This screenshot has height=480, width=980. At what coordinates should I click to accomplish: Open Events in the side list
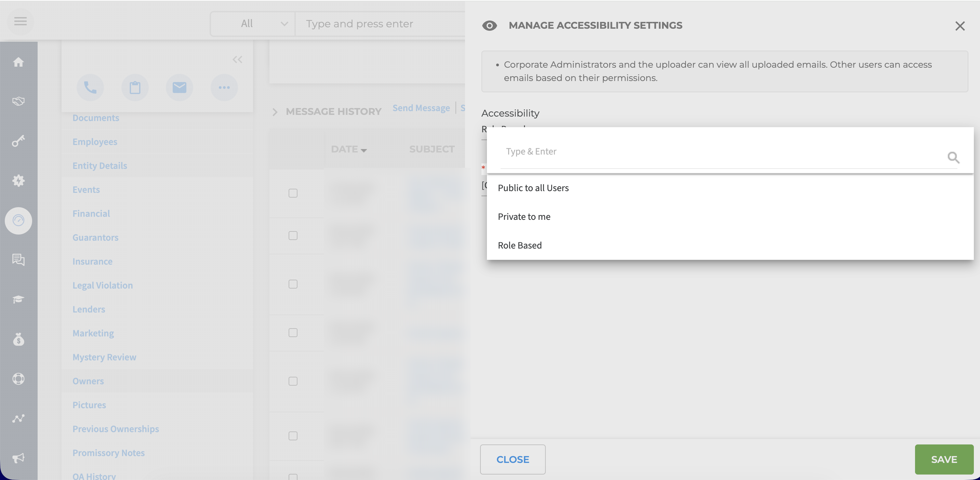pos(86,190)
